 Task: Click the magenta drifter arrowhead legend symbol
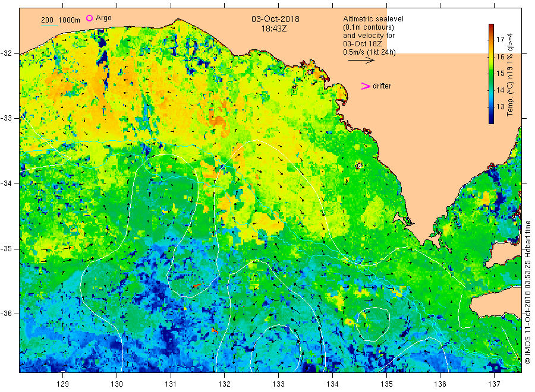pyautogui.click(x=366, y=86)
